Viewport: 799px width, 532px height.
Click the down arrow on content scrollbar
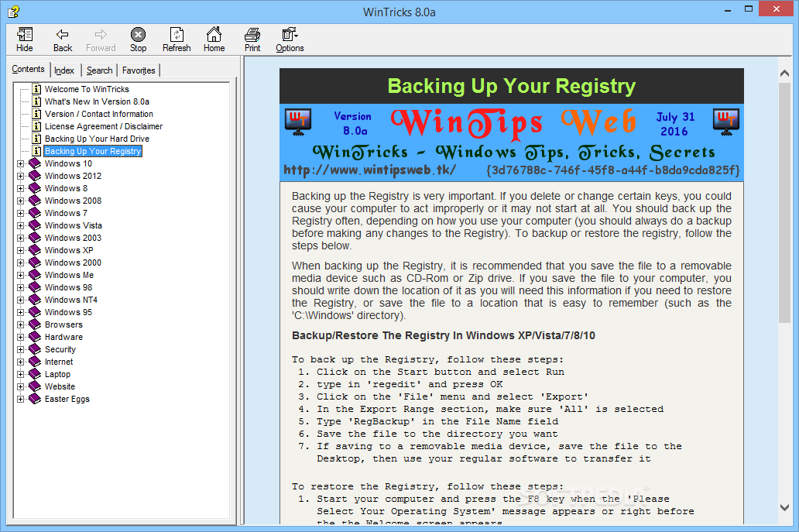click(785, 507)
